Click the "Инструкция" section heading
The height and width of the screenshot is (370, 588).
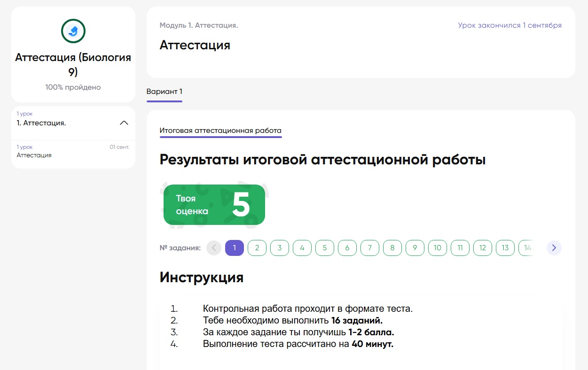point(201,277)
